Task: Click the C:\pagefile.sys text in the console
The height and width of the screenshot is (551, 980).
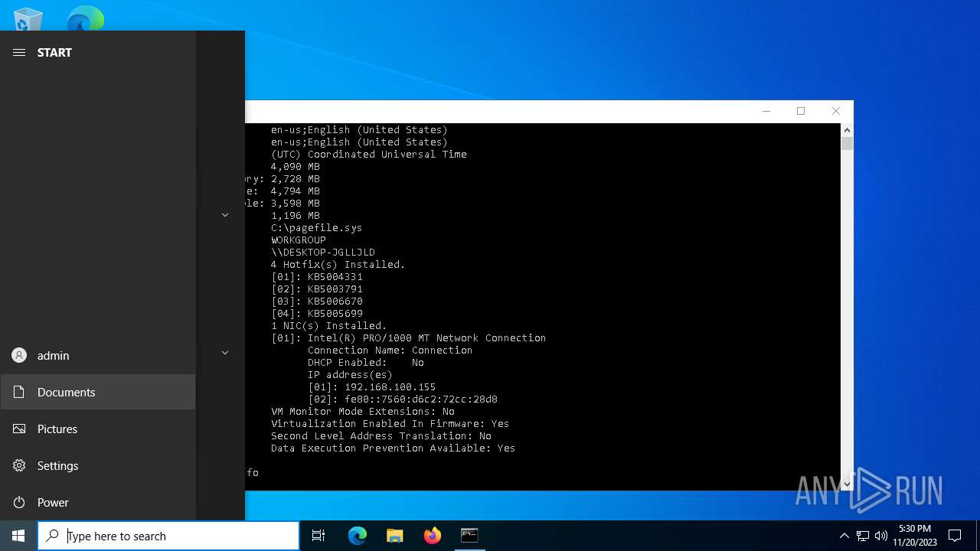Action: click(x=317, y=228)
